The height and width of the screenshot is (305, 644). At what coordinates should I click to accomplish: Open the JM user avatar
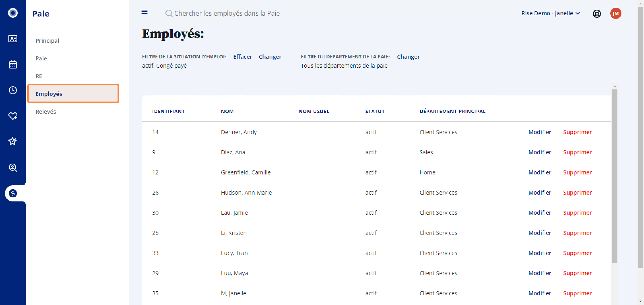click(x=615, y=13)
